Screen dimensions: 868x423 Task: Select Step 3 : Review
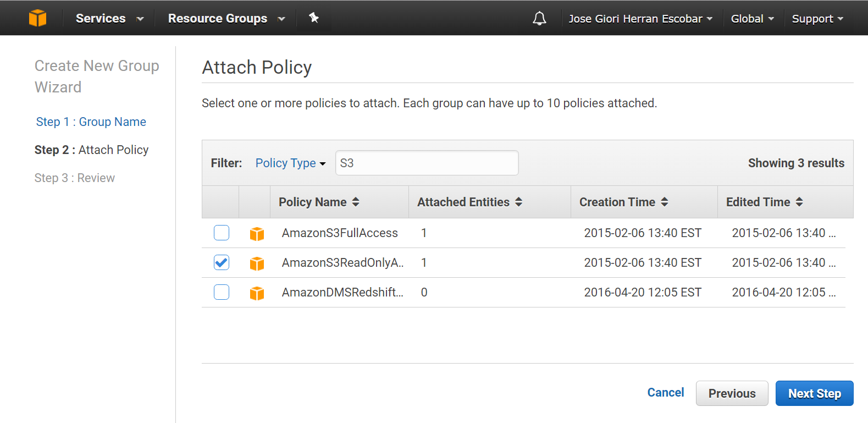tap(75, 178)
